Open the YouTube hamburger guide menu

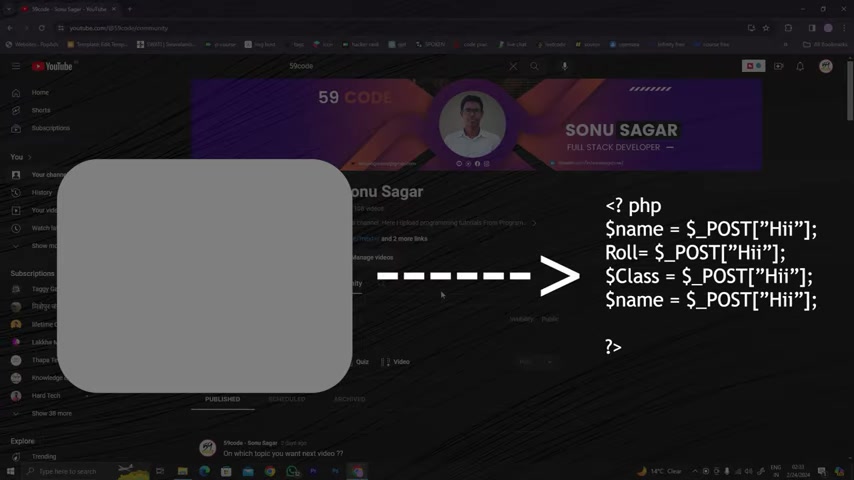coord(16,66)
